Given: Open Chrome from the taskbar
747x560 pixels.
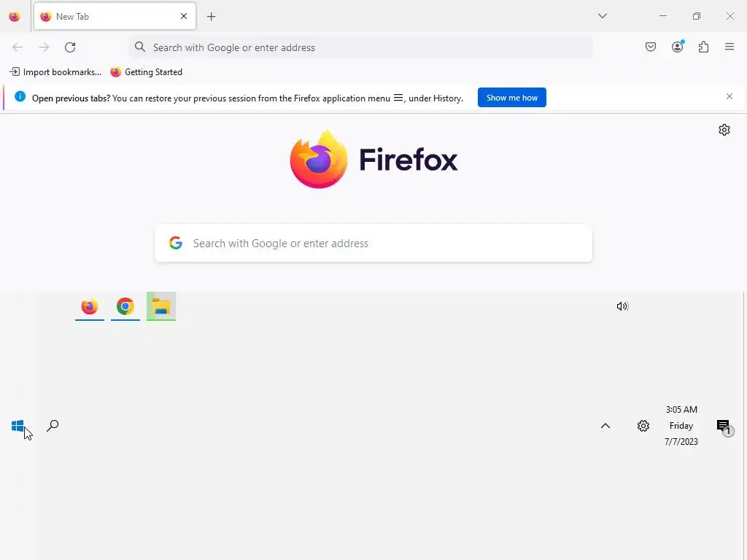Looking at the screenshot, I should (125, 306).
